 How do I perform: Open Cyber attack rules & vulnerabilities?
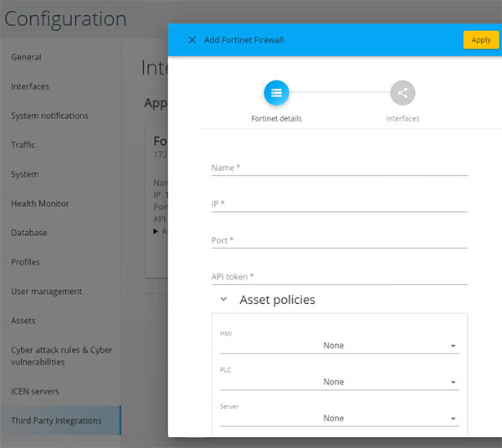[x=61, y=356]
